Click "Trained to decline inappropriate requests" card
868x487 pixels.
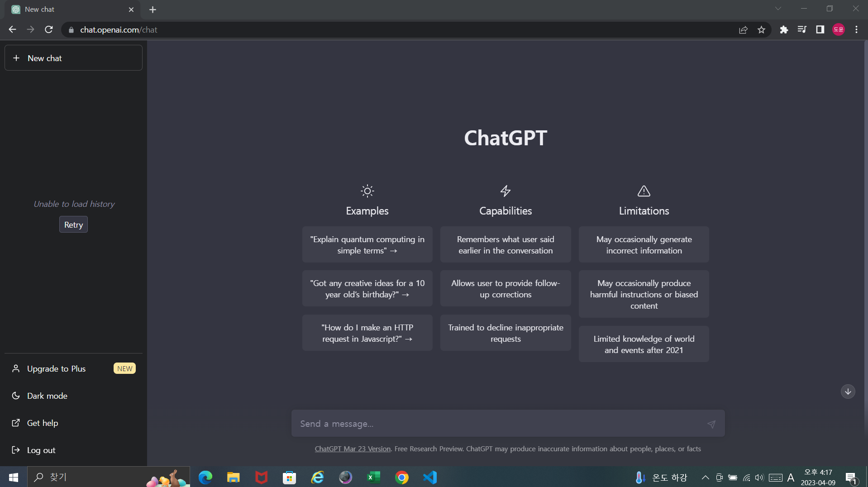pyautogui.click(x=506, y=333)
